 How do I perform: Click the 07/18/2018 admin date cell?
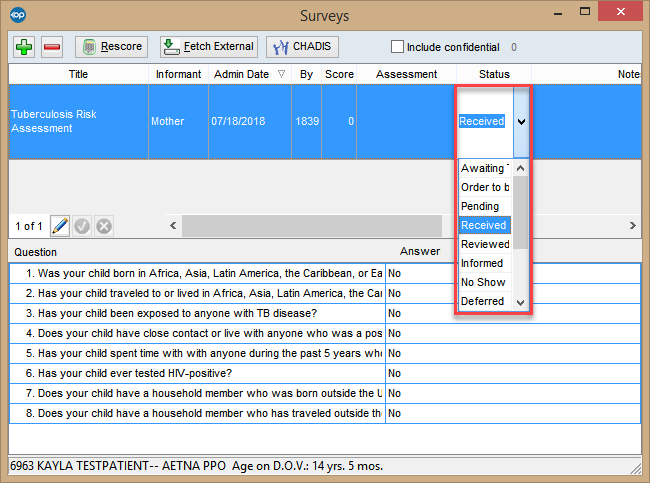click(x=250, y=121)
